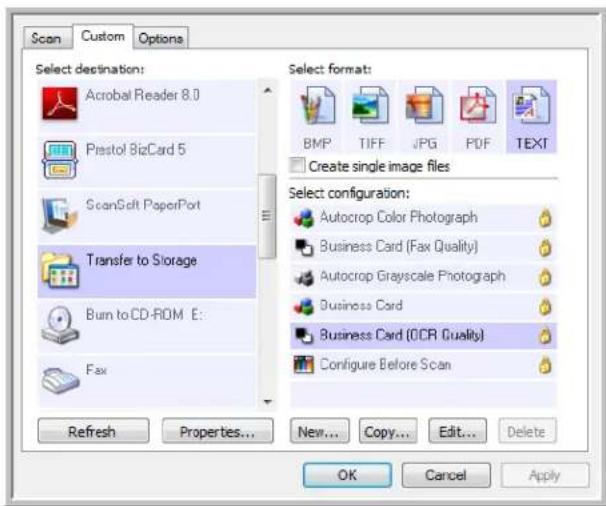Choose plain "Business Card" configuration text
This screenshot has width=606, height=506.
[361, 305]
